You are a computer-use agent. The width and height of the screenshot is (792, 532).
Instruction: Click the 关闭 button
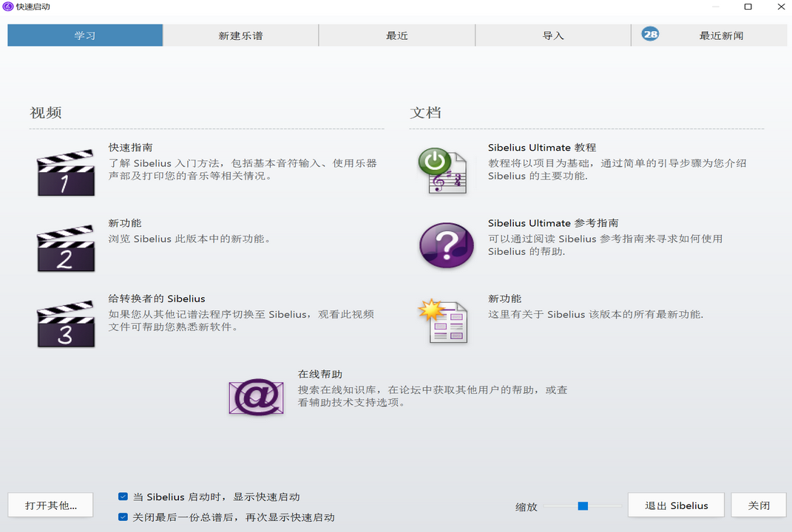[x=759, y=505]
